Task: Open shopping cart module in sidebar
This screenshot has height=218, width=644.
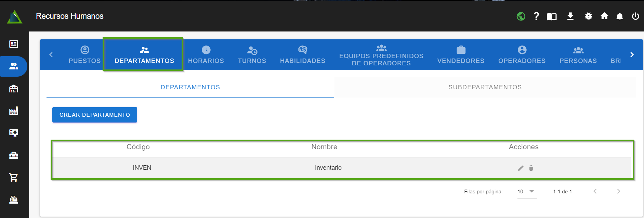Action: click(x=14, y=177)
